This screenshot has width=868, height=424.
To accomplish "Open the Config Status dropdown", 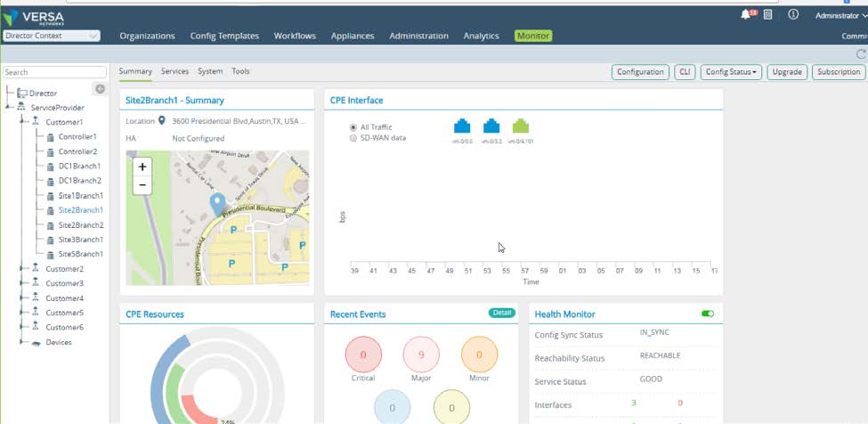I will click(x=731, y=72).
